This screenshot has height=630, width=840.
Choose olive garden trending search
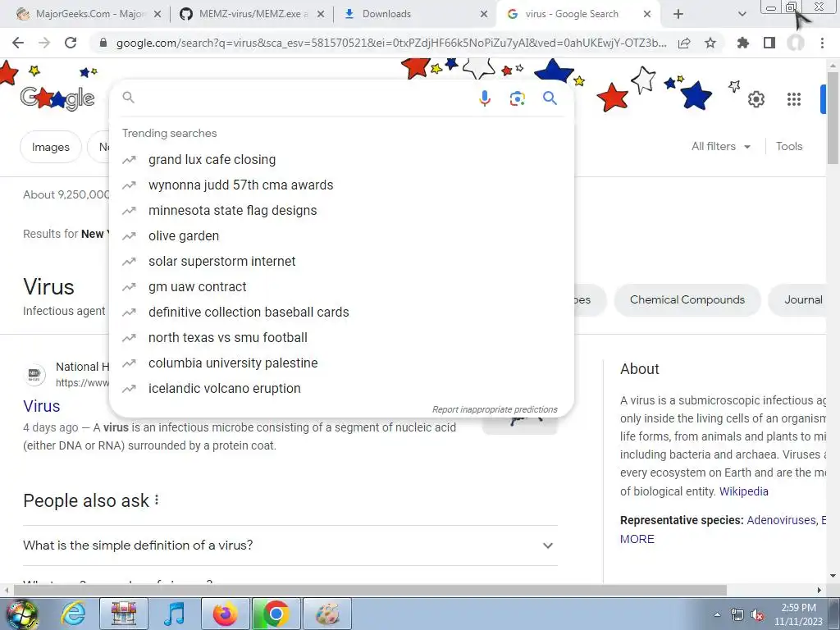(341, 235)
